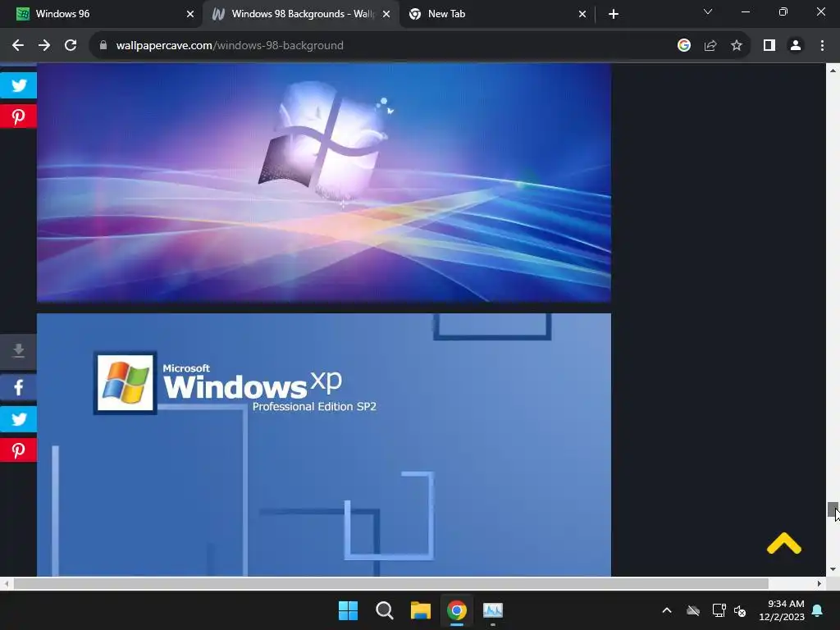840x630 pixels.
Task: Click the horizontal scrollbar thumb
Action: (x=390, y=583)
